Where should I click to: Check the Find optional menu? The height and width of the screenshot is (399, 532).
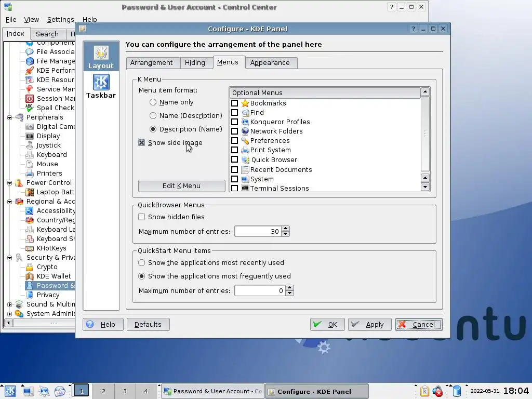[234, 112]
